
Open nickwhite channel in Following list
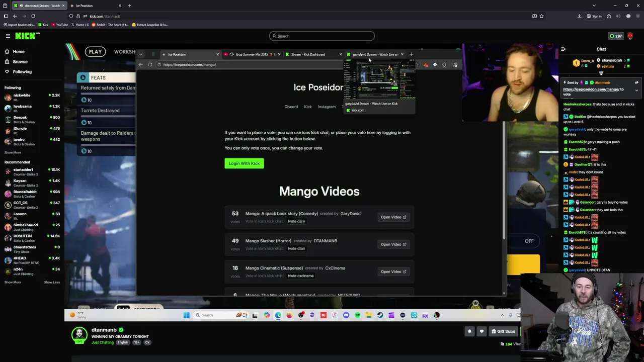(x=32, y=97)
